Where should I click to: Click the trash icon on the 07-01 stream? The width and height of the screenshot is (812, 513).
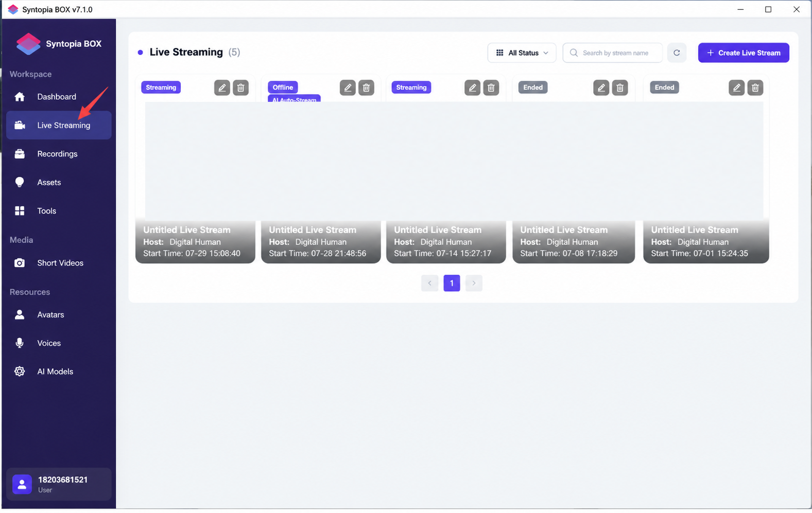tap(755, 87)
